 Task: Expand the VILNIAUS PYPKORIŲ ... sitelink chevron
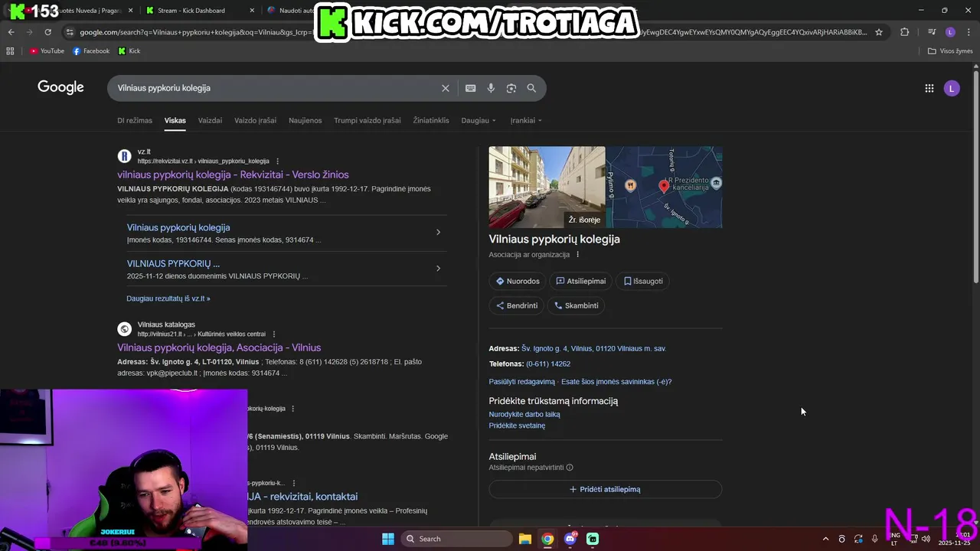pos(438,268)
